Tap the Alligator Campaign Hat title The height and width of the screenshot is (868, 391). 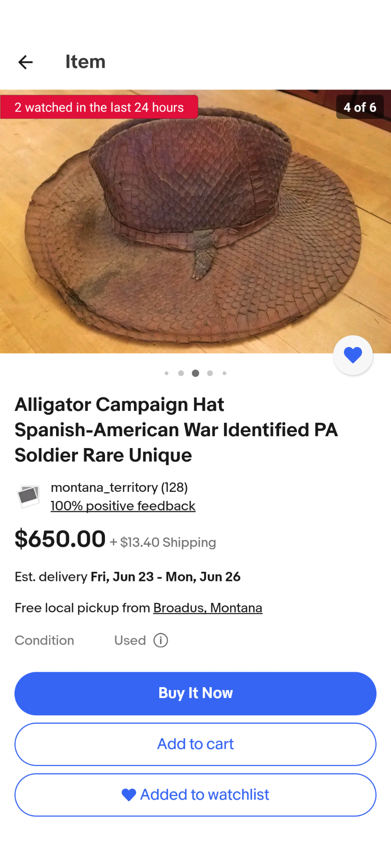[176, 429]
